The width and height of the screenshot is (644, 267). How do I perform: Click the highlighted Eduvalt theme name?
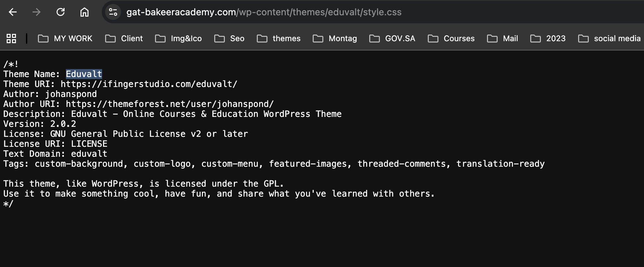[x=84, y=74]
